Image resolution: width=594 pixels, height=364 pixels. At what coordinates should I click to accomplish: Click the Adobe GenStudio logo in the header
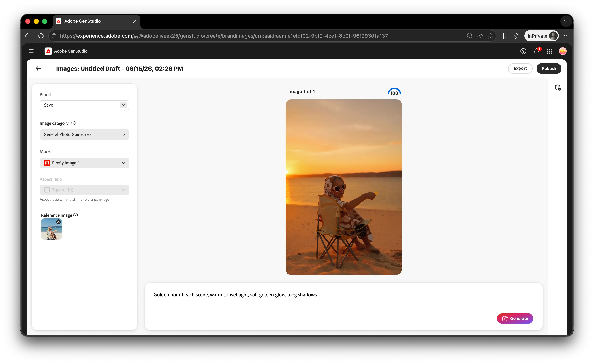pyautogui.click(x=48, y=51)
